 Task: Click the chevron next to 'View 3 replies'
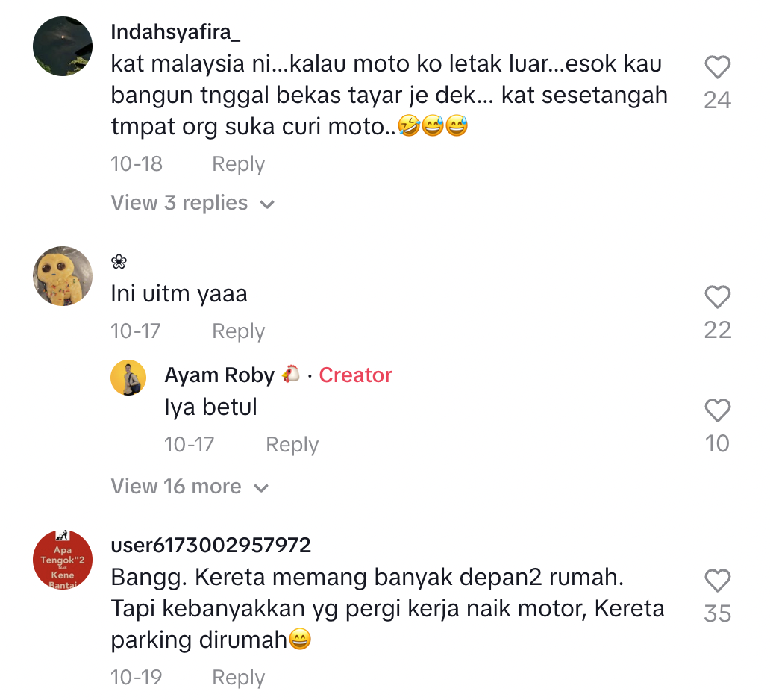267,204
